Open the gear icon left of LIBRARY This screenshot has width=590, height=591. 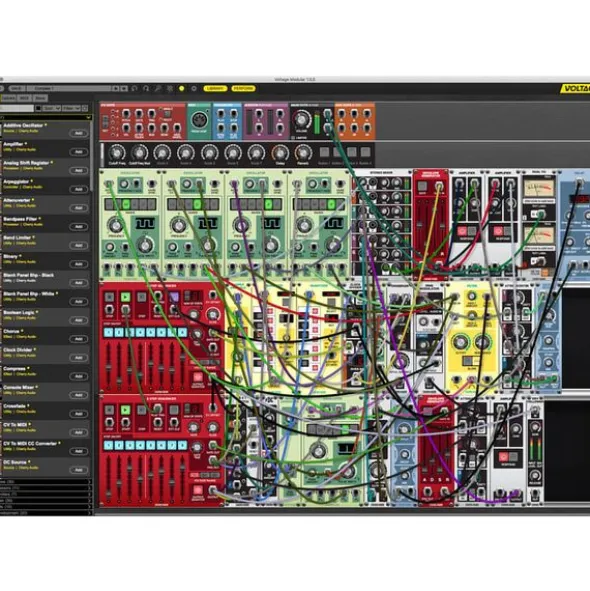point(194,89)
